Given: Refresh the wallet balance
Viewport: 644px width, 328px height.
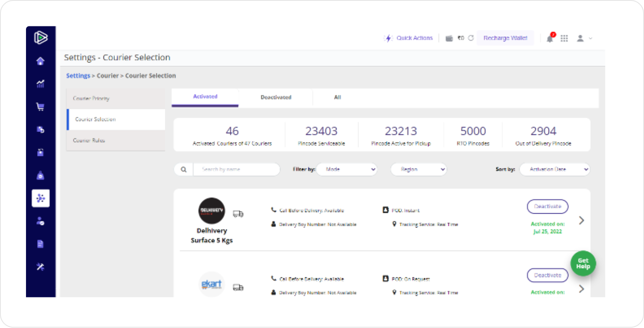Looking at the screenshot, I should pos(471,38).
